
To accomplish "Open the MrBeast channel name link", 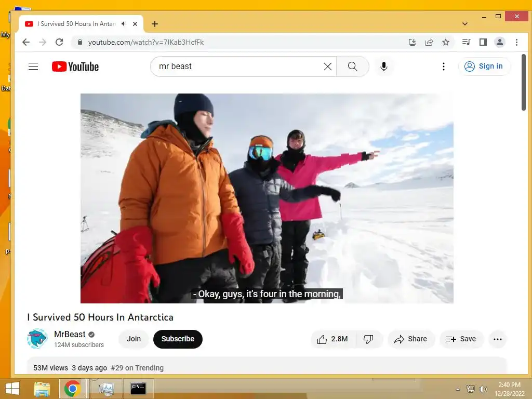I will (x=70, y=334).
